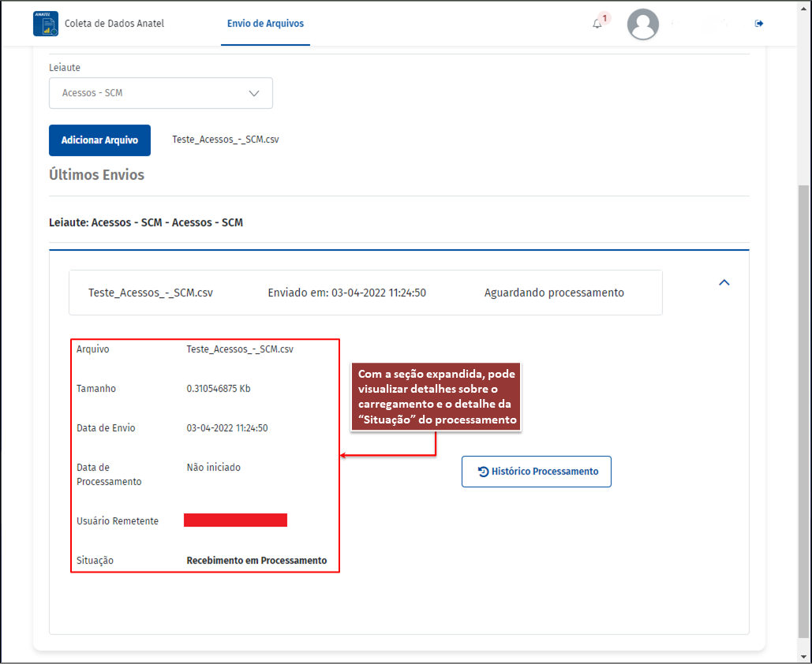This screenshot has width=812, height=664.
Task: Click the file name beside Adicionar Arquivo
Action: 226,140
